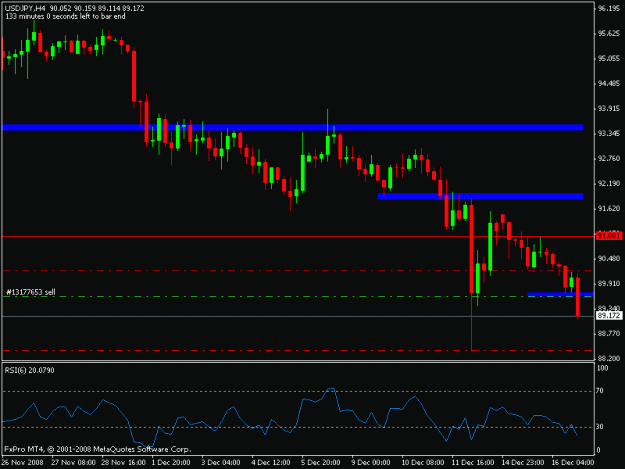This screenshot has height=469, width=625.
Task: Click the 91.620 price scale value
Action: click(609, 208)
